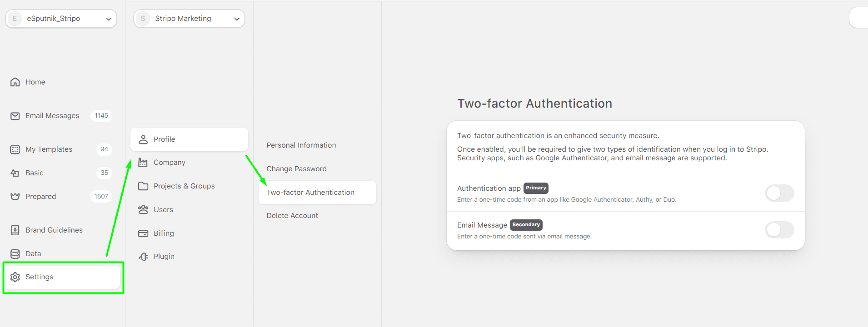Image resolution: width=868 pixels, height=327 pixels.
Task: Click the Company settings item
Action: tap(169, 163)
